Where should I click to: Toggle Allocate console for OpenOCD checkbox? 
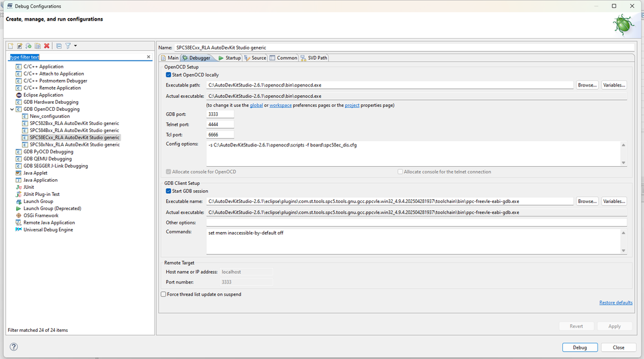[x=168, y=171]
